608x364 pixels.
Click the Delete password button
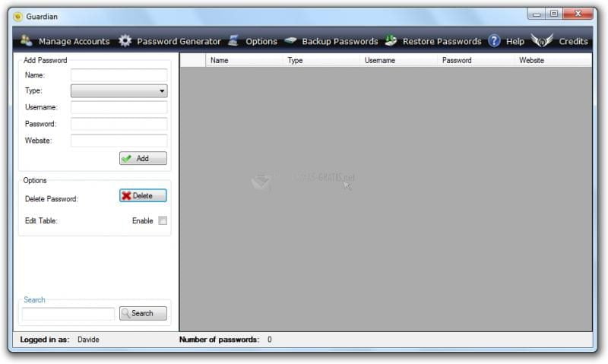pos(143,196)
